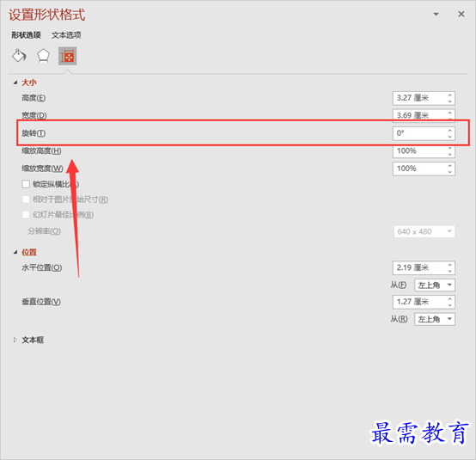Decrease 缩放高度 with down spinner arrow
This screenshot has height=460, width=476.
pos(450,155)
